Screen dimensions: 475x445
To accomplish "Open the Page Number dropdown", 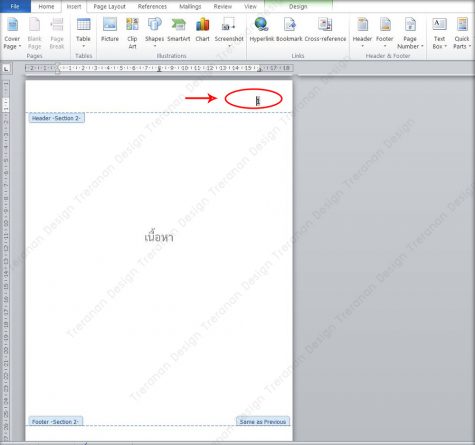I will (x=410, y=33).
